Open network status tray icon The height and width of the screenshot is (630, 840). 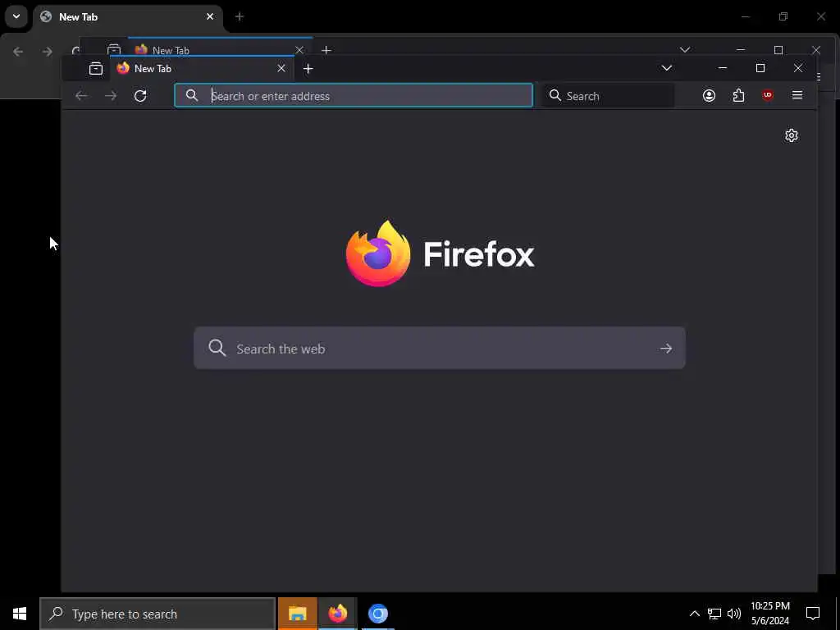[714, 614]
